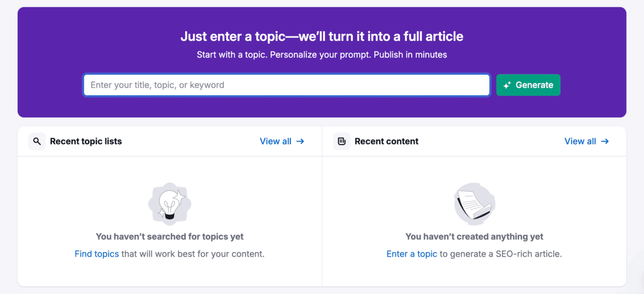Viewport: 644px width, 294px height.
Task: Click the arrow icon next to left View all
Action: [x=300, y=141]
